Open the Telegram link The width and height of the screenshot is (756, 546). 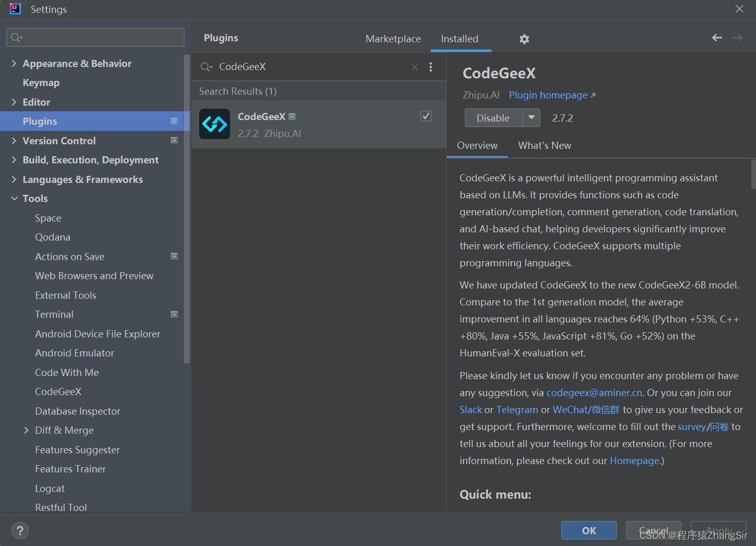(x=517, y=409)
